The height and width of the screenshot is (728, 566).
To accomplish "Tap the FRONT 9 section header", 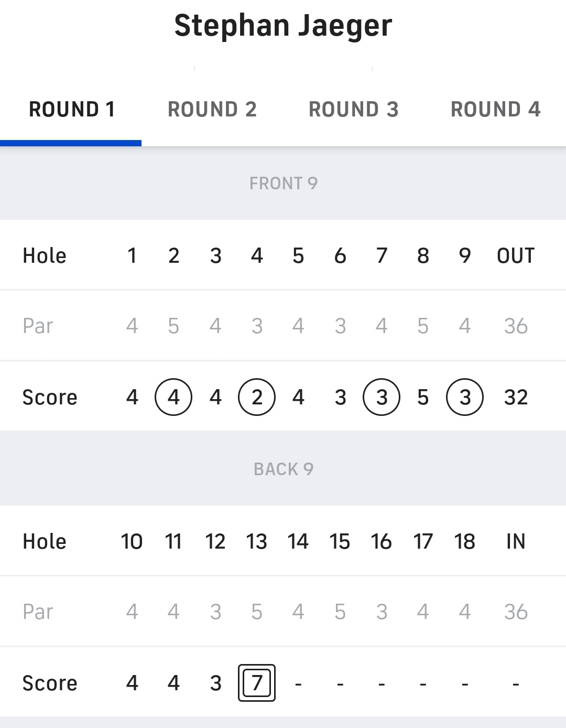I will (283, 183).
